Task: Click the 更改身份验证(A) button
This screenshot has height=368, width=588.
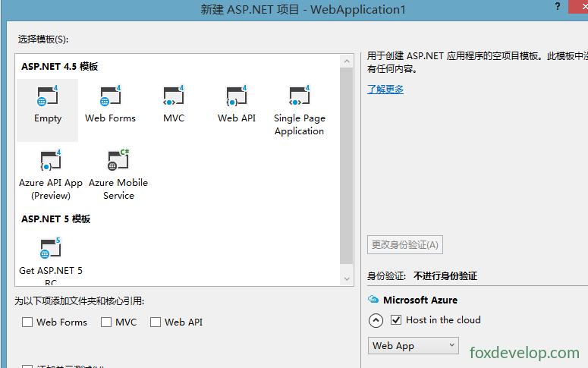Action: (x=405, y=245)
